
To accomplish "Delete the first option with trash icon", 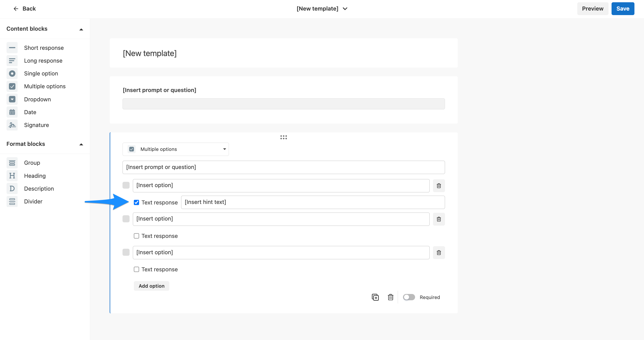I will point(439,186).
